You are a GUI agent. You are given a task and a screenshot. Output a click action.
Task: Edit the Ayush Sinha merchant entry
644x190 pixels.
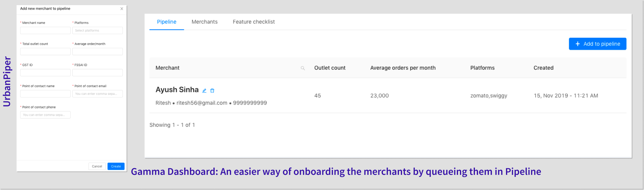coord(204,91)
